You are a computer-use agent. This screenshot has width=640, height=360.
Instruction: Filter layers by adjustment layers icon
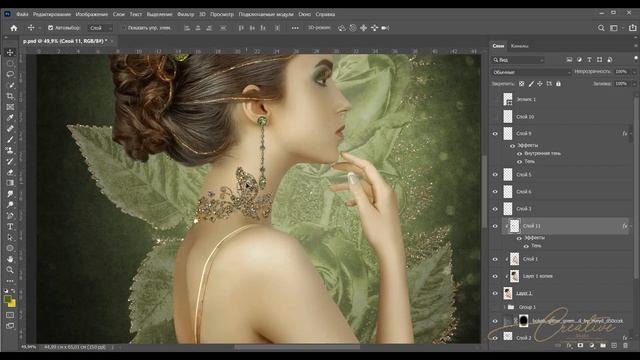(x=579, y=60)
